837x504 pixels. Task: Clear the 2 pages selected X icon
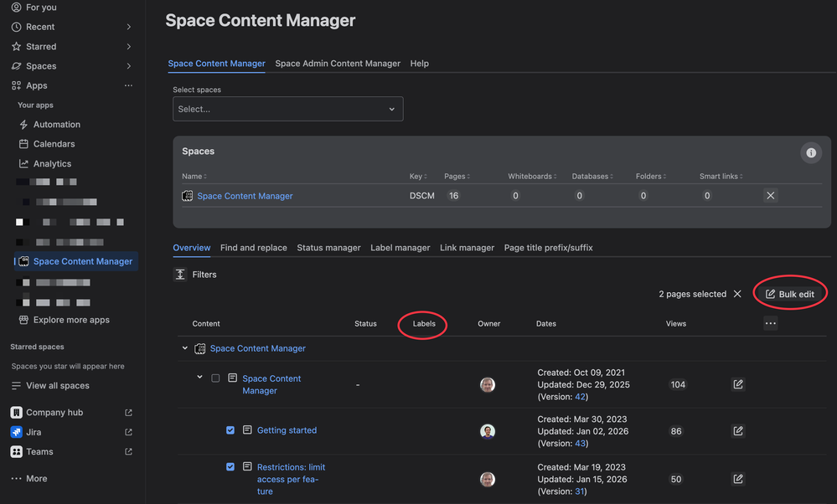[x=737, y=295]
